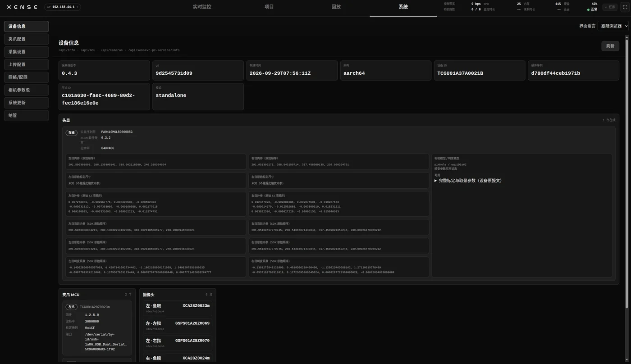The image size is (631, 364).
Task: Open 网络/配网 sidebar item
Action: point(27,77)
